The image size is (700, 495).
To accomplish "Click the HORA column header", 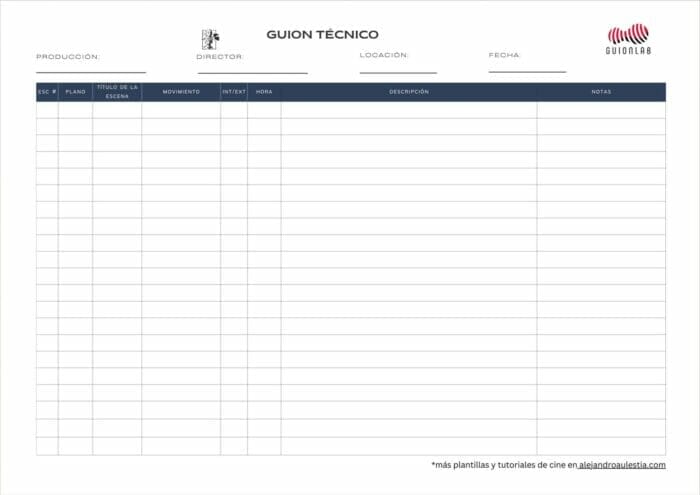I will tap(264, 92).
